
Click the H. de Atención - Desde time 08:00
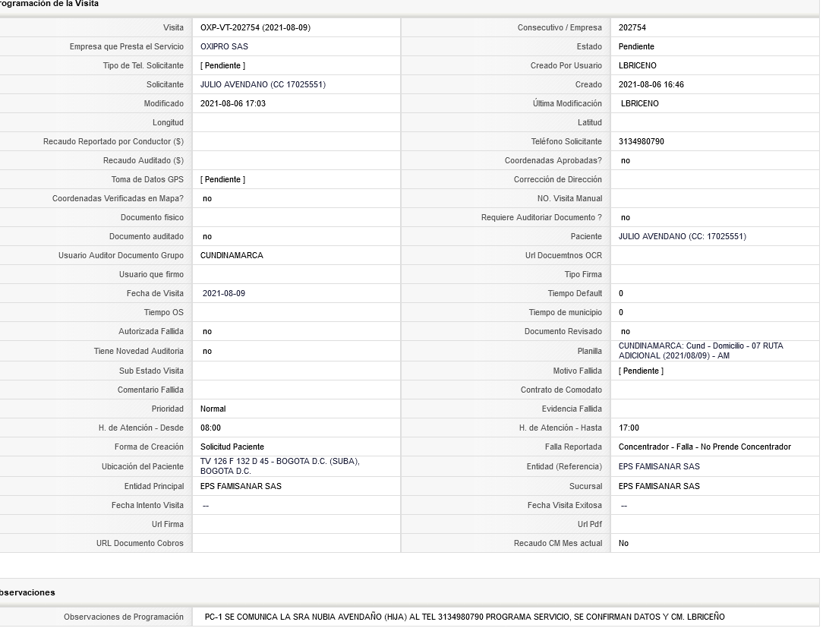[211, 428]
